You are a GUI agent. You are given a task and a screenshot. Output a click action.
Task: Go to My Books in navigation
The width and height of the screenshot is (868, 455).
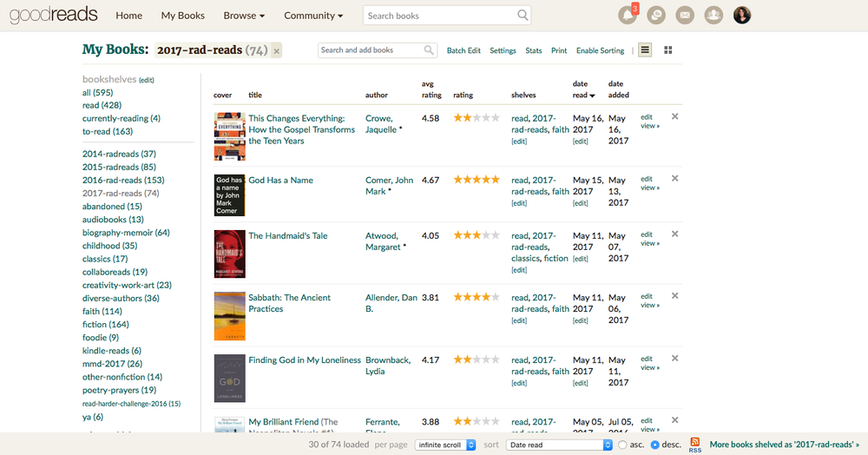[182, 16]
